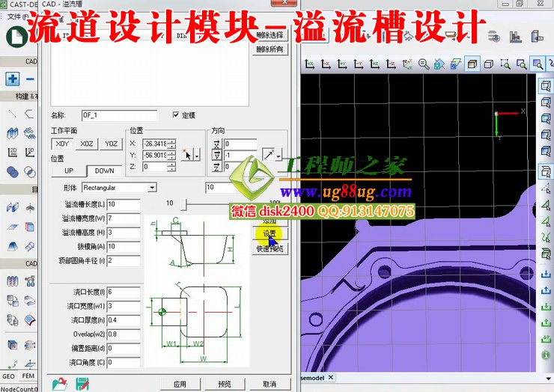Click the direction arrow picker icon
The image size is (554, 392).
268,155
